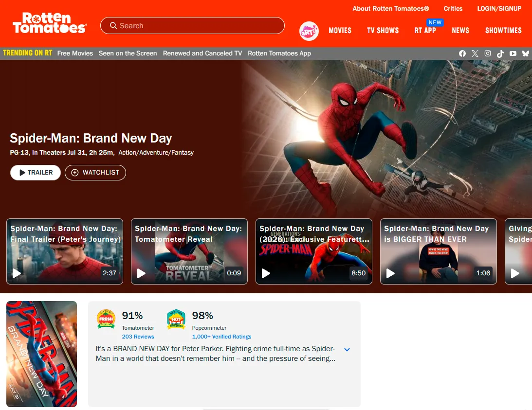
Task: Click the 91% Tomatometer score
Action: point(132,316)
